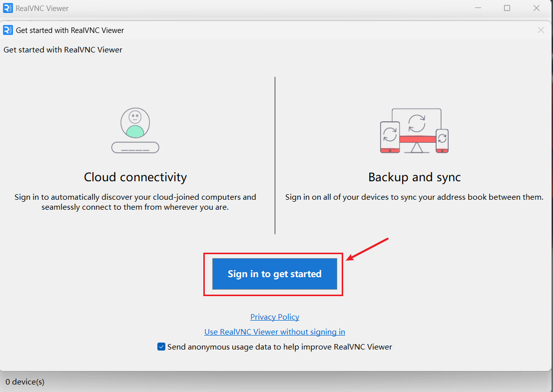Close the RealVNC Viewer main window
This screenshot has height=392, width=553.
point(537,8)
